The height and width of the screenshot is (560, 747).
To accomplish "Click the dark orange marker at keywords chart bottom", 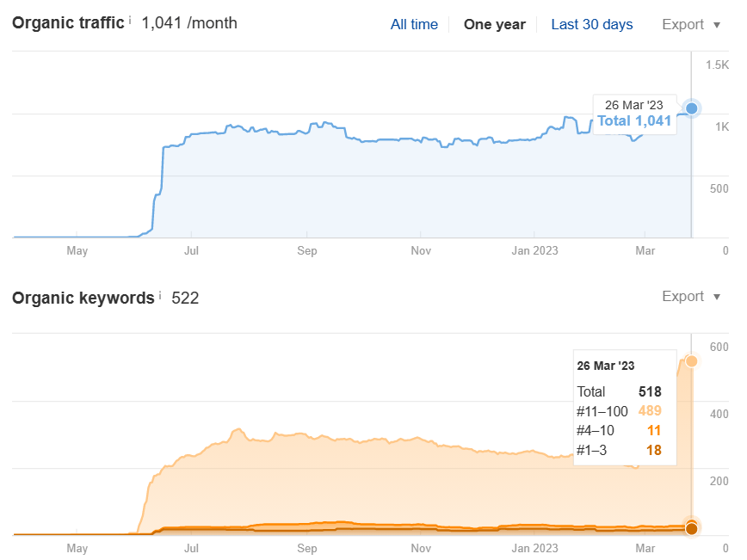I will pos(691,528).
